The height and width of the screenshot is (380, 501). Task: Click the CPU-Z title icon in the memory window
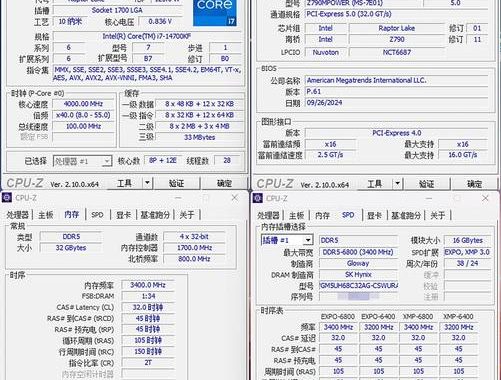point(7,198)
